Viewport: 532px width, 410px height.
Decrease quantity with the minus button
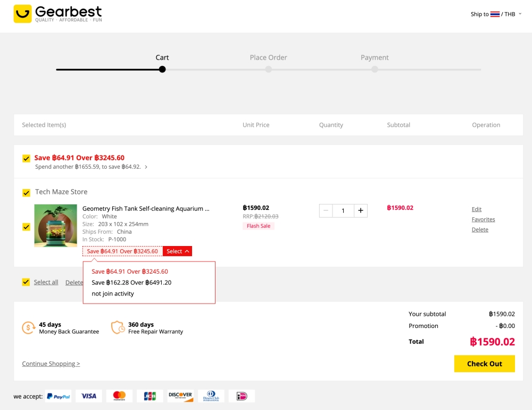(x=326, y=211)
